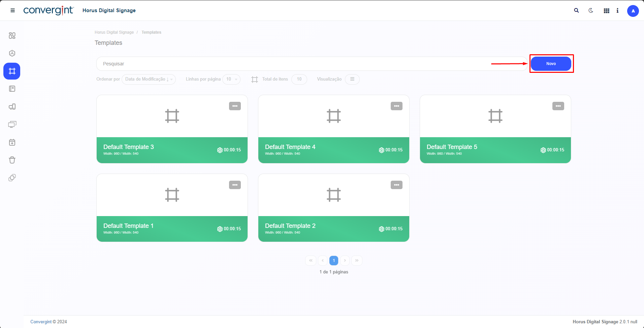Image resolution: width=644 pixels, height=328 pixels.
Task: Open options menu on Default Template 3
Action: pyautogui.click(x=235, y=106)
